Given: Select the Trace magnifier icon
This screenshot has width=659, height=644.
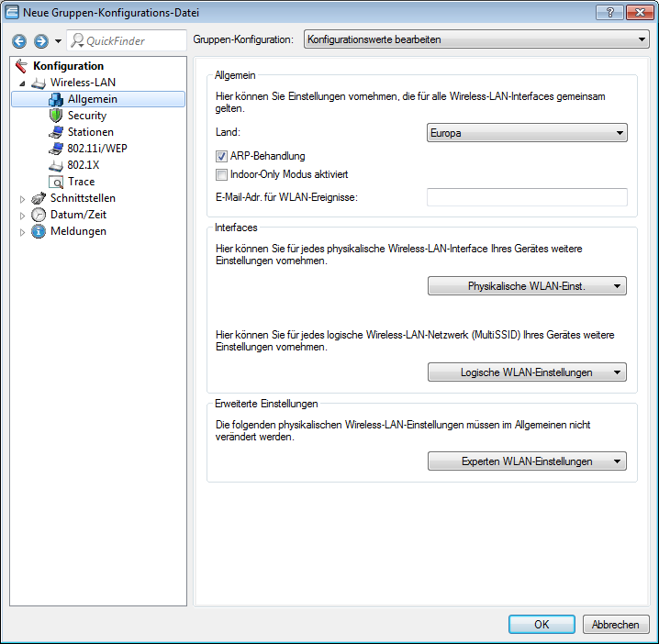Looking at the screenshot, I should pyautogui.click(x=56, y=182).
